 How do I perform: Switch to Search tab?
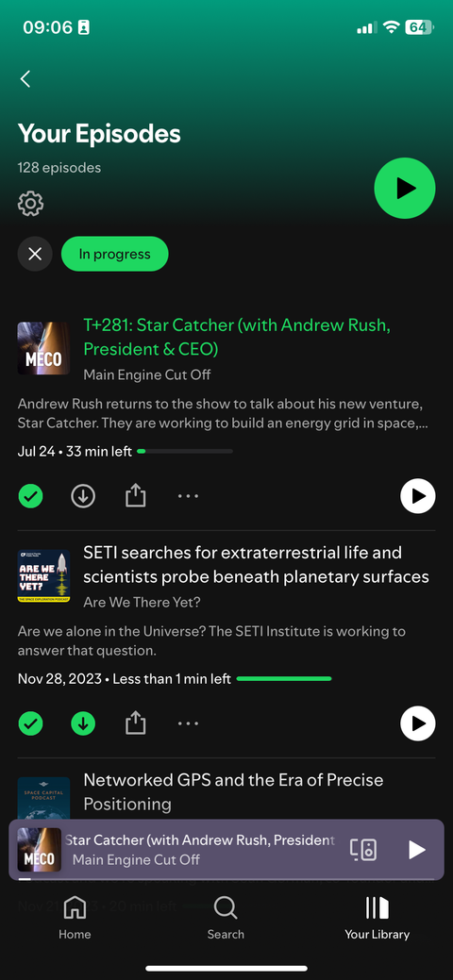(226, 918)
